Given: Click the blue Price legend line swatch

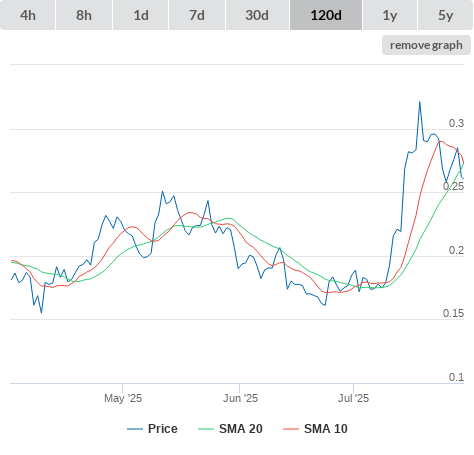Looking at the screenshot, I should point(135,429).
